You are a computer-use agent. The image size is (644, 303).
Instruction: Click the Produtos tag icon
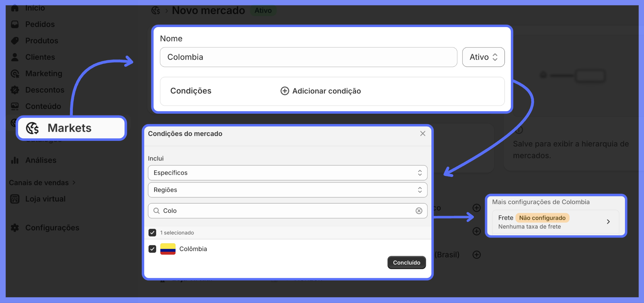point(15,41)
